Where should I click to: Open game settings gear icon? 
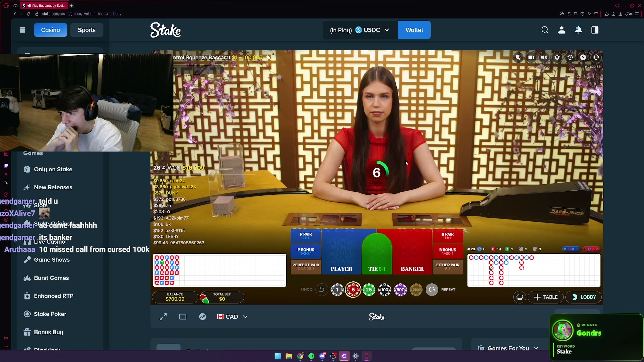557,57
